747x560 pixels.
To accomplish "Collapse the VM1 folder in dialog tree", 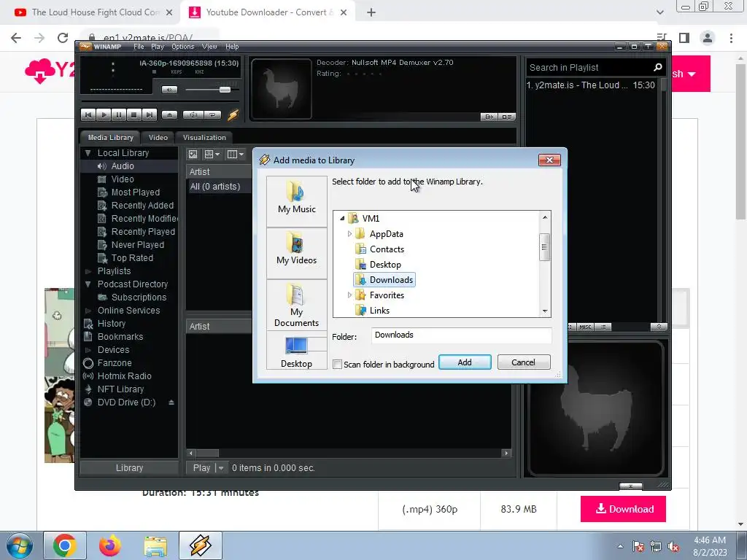I will (342, 219).
